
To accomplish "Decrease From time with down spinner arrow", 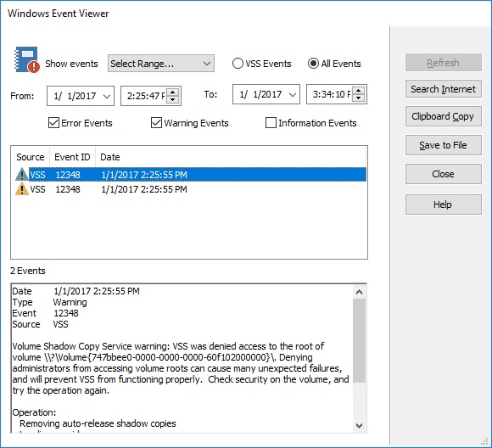I will 172,100.
